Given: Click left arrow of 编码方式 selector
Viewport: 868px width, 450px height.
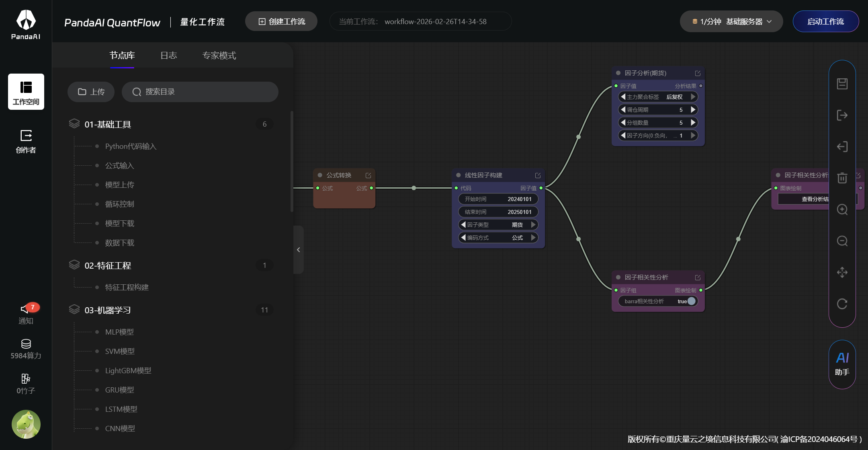Looking at the screenshot, I should pyautogui.click(x=463, y=238).
